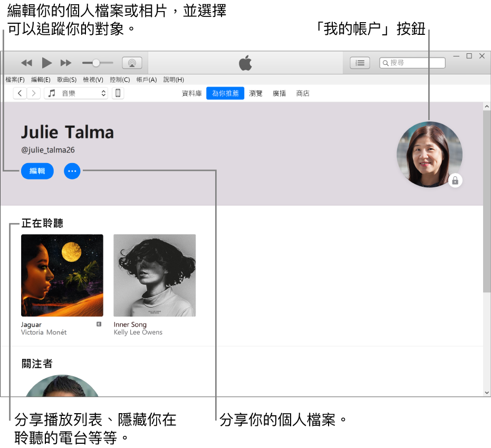Screen dimensions: 491x448
Task: Select artist link Victoria Monét
Action: [x=44, y=332]
